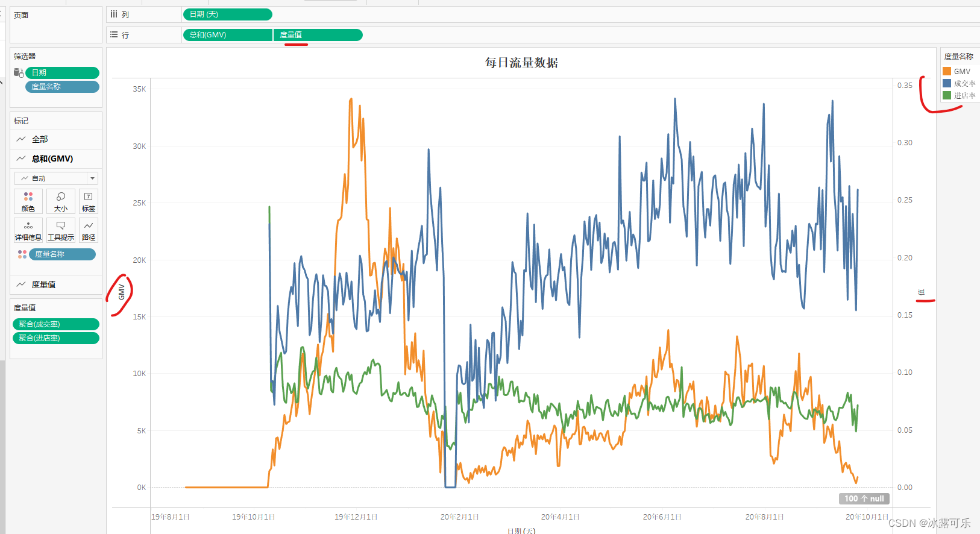
Task: Click the color dots icon beside 度量名称 mark pill
Action: (22, 254)
